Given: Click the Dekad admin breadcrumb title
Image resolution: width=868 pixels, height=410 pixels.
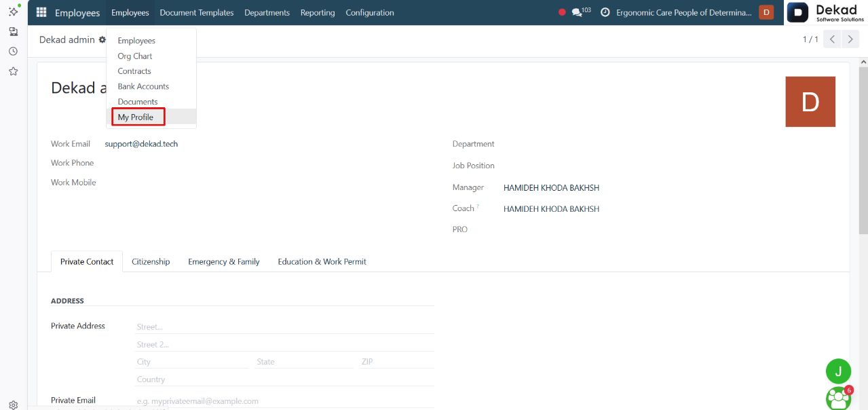Looking at the screenshot, I should [x=67, y=39].
